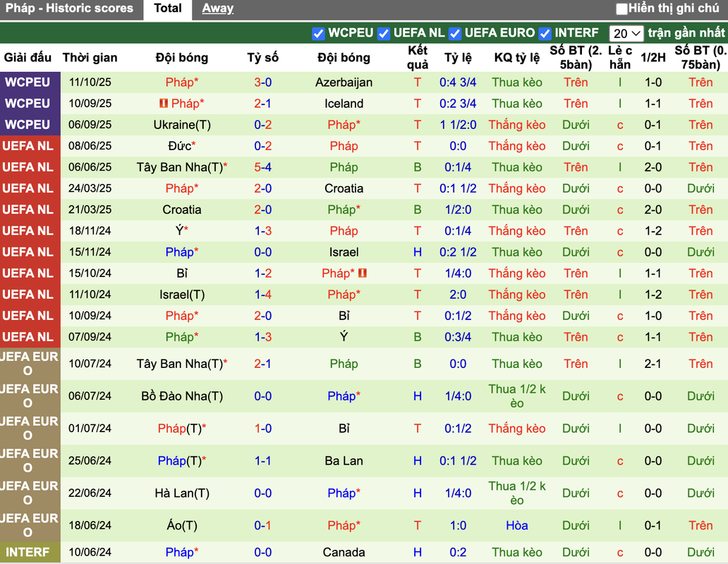
Task: Click the WCPEU label on 11/10/25 row
Action: click(x=28, y=82)
